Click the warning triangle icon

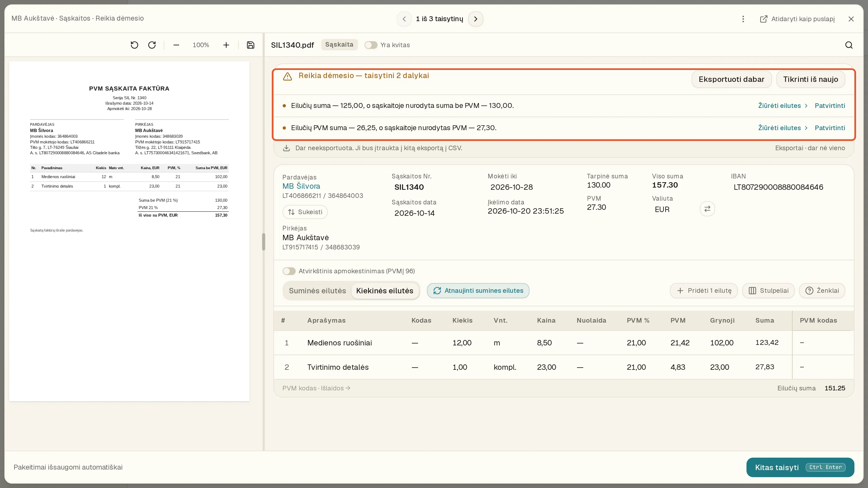coord(287,76)
